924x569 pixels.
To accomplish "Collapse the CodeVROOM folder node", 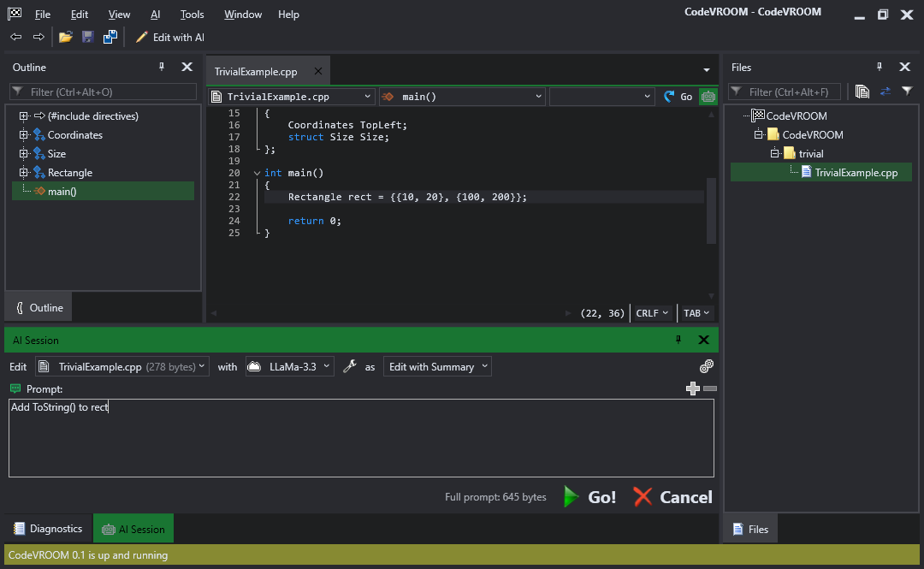I will pos(759,135).
